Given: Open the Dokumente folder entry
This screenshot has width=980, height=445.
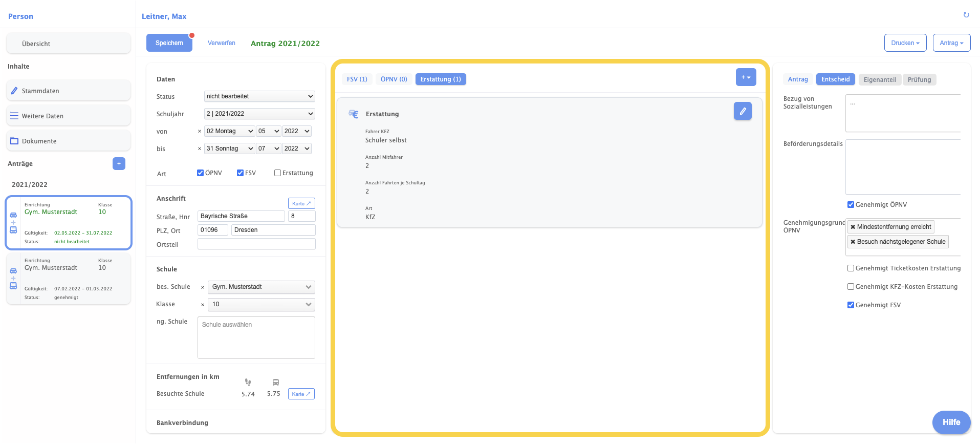Looking at the screenshot, I should pos(68,141).
